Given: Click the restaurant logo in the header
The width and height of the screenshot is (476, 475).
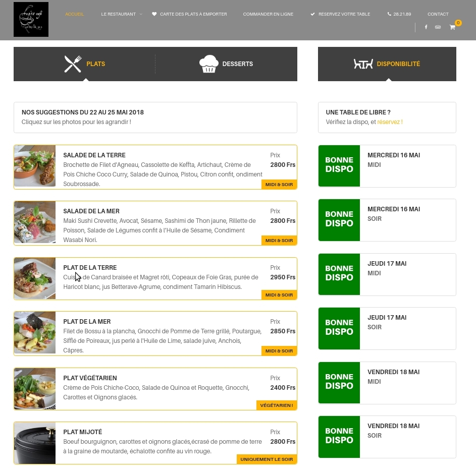Looking at the screenshot, I should point(31,19).
